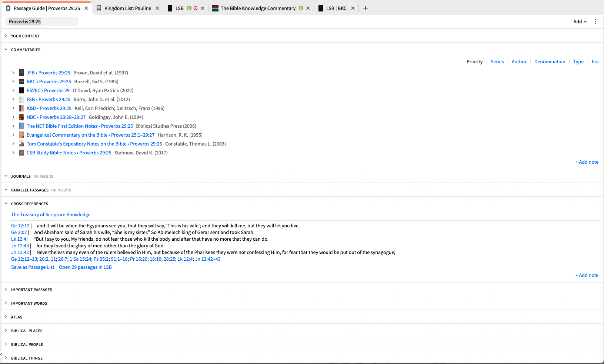Click the JFB commentary book cover icon
604x364 pixels.
(21, 72)
